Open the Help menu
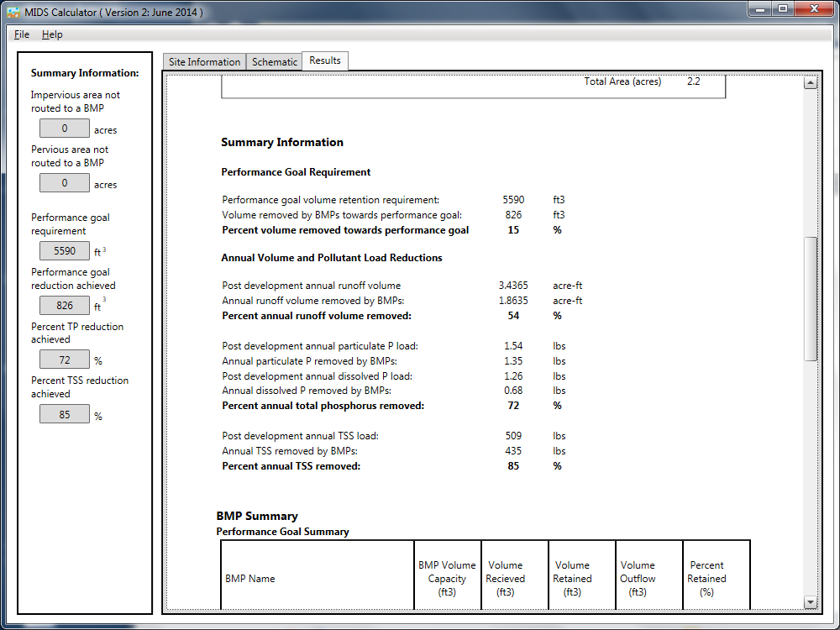The width and height of the screenshot is (840, 630). click(52, 34)
